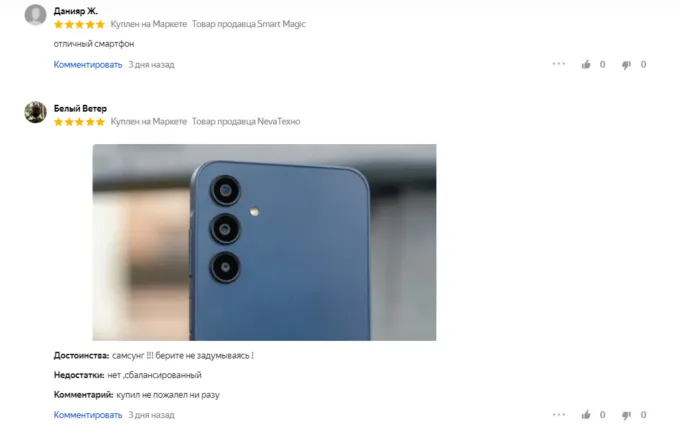Comment on Данияр Ж. review
Image resolution: width=680 pixels, height=441 pixels.
tap(88, 65)
